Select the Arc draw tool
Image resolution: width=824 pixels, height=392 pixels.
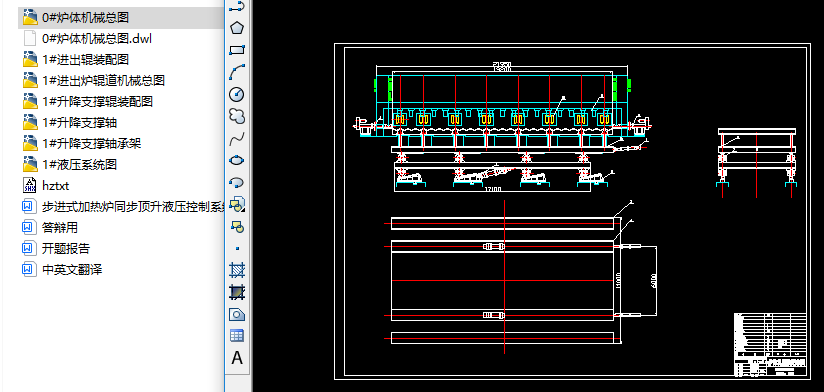point(238,72)
